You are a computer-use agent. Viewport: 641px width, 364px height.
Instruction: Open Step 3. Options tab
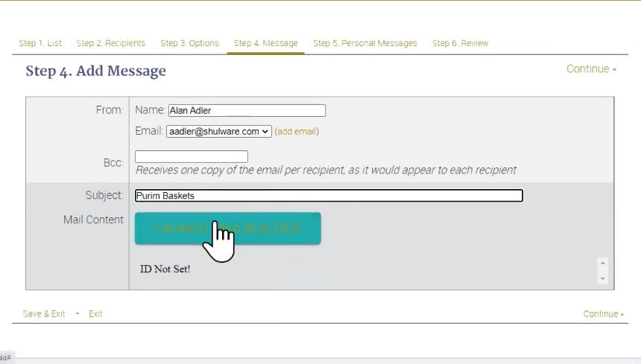pyautogui.click(x=189, y=43)
